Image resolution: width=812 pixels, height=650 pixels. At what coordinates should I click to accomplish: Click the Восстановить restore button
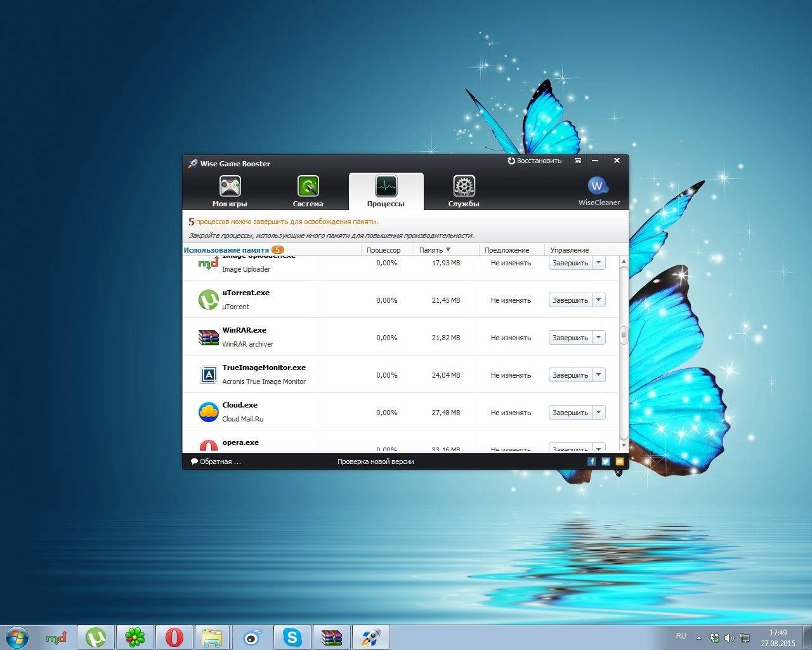[x=535, y=161]
